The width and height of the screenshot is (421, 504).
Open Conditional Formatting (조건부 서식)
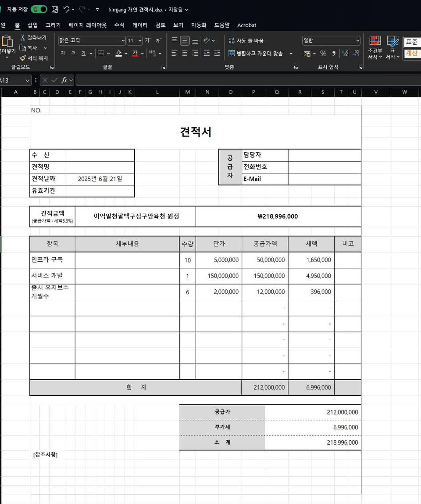375,46
